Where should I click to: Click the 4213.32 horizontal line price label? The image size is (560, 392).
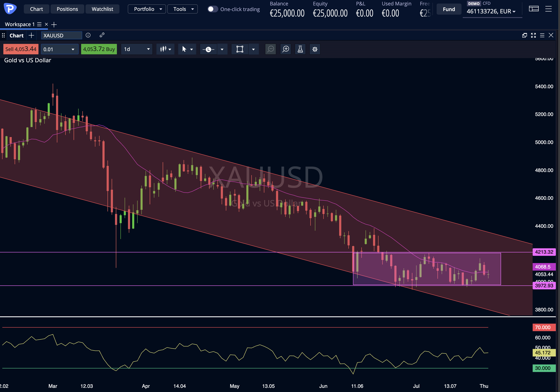544,252
